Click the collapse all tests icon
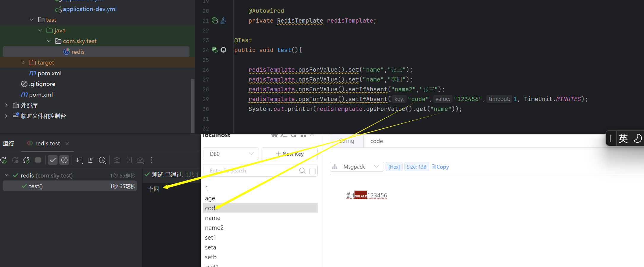This screenshot has height=267, width=644. pyautogui.click(x=91, y=160)
